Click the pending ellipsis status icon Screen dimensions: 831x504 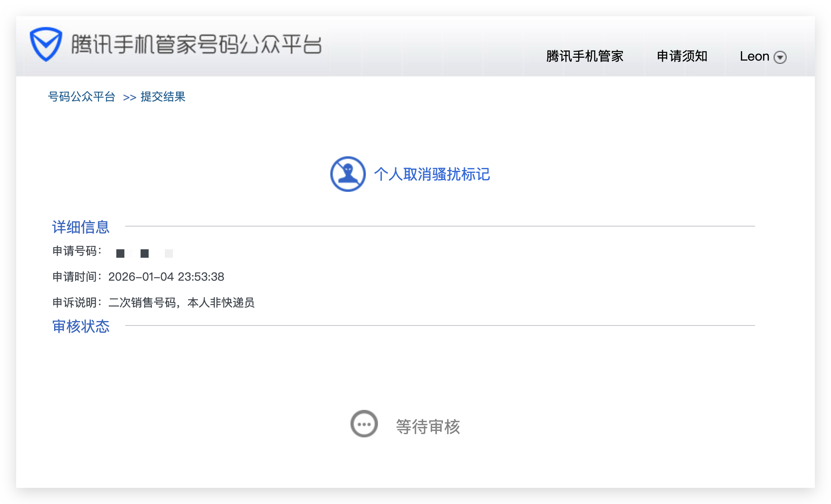pyautogui.click(x=364, y=424)
